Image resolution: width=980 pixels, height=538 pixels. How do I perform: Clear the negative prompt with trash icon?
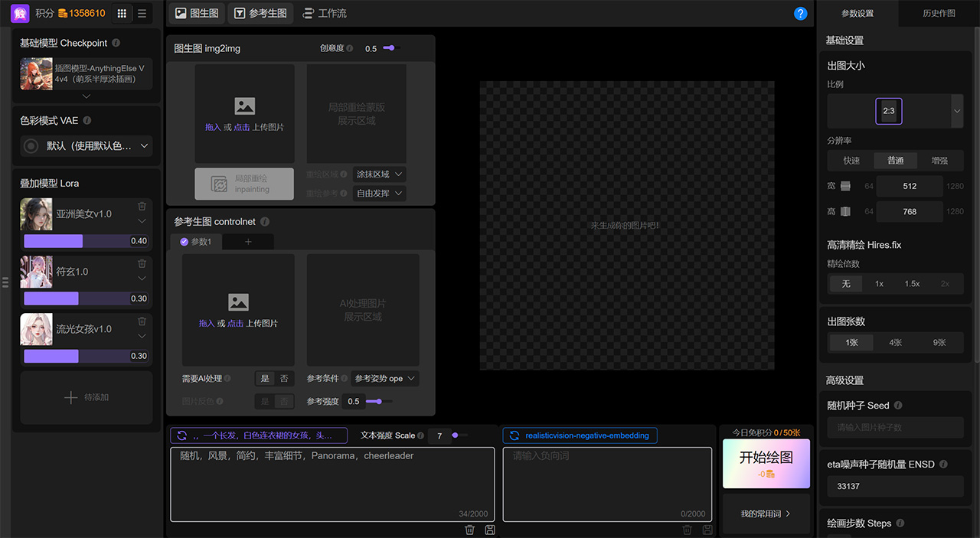click(x=688, y=530)
